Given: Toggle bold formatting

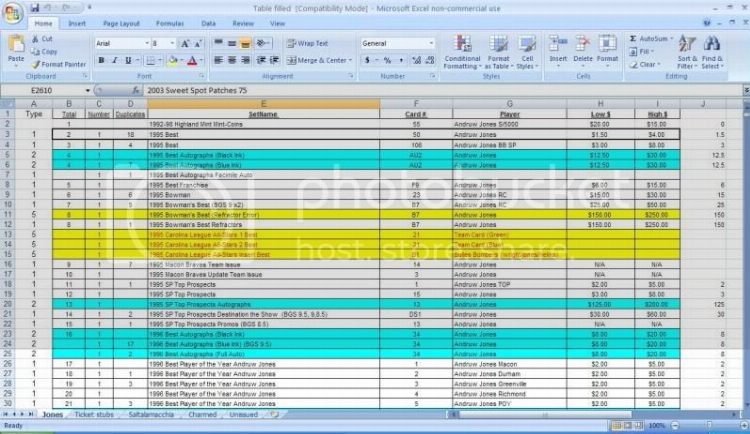Looking at the screenshot, I should click(x=101, y=60).
